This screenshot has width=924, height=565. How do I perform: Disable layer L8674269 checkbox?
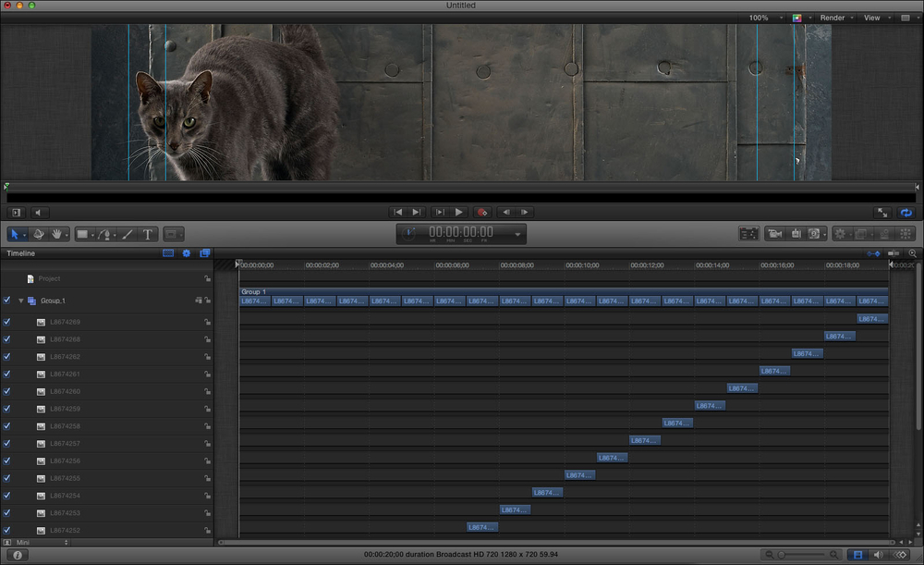[7, 322]
